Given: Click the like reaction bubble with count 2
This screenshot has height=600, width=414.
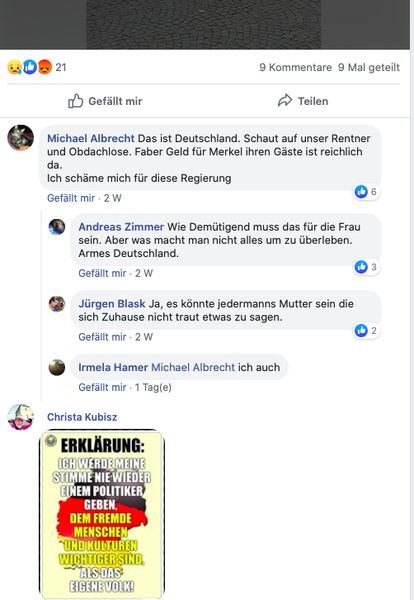Looking at the screenshot, I should pos(367,331).
